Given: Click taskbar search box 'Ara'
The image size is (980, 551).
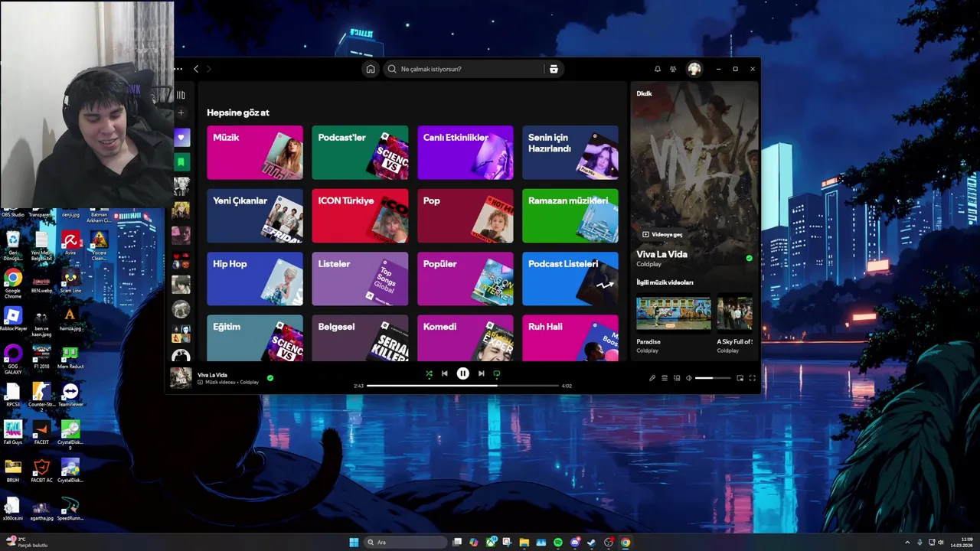Looking at the screenshot, I should point(406,543).
